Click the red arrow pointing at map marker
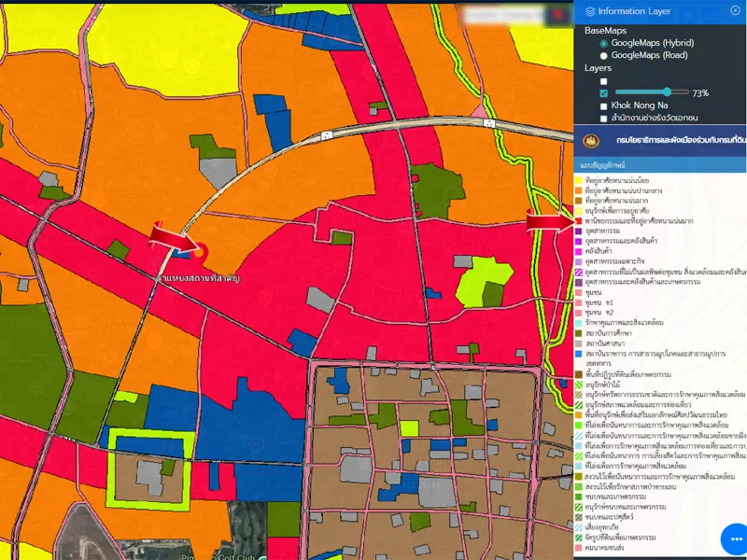 [x=172, y=239]
